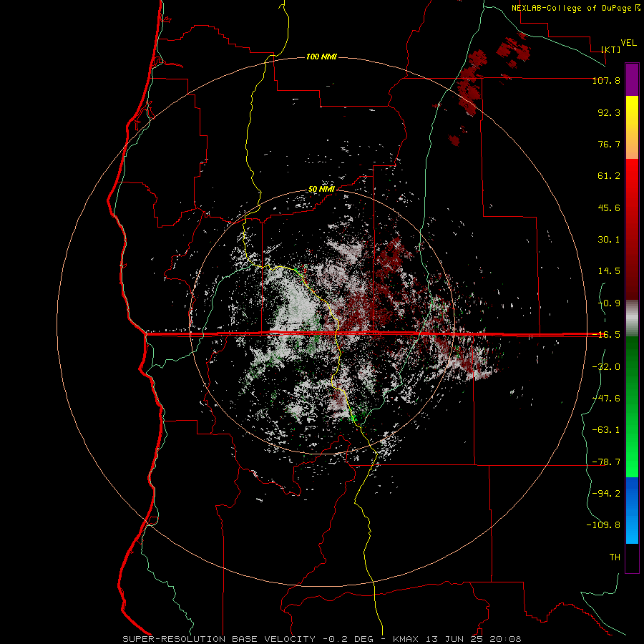Click the -63.1 velocity scale value
The height and width of the screenshot is (644, 644).
tap(606, 430)
